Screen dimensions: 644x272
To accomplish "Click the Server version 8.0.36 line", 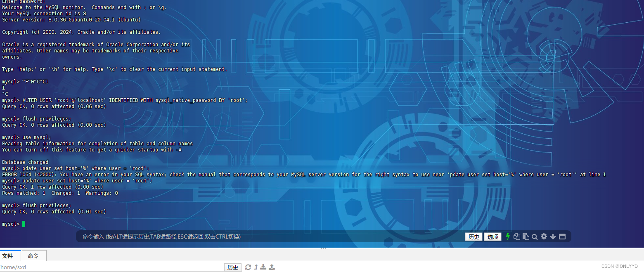I will point(71,19).
